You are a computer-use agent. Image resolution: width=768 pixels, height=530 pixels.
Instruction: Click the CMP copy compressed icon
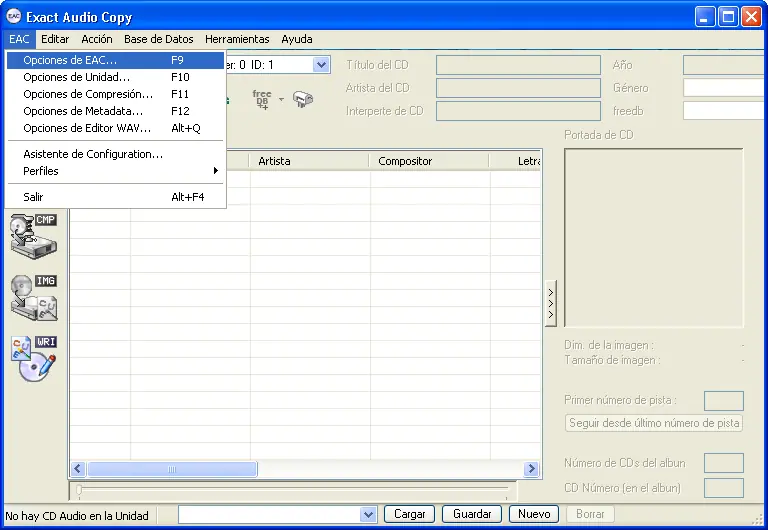pyautogui.click(x=33, y=236)
